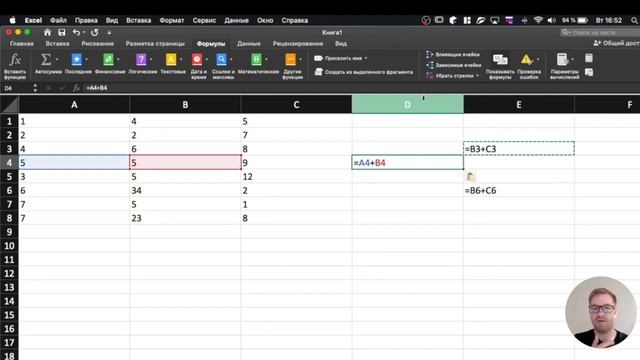This screenshot has height=360, width=640.
Task: Click the Wi-Fi icon in menu bar
Action: (x=538, y=20)
